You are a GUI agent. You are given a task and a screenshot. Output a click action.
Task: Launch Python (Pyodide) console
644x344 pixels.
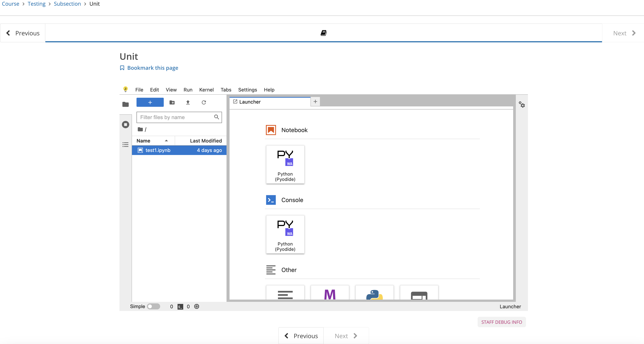(285, 235)
